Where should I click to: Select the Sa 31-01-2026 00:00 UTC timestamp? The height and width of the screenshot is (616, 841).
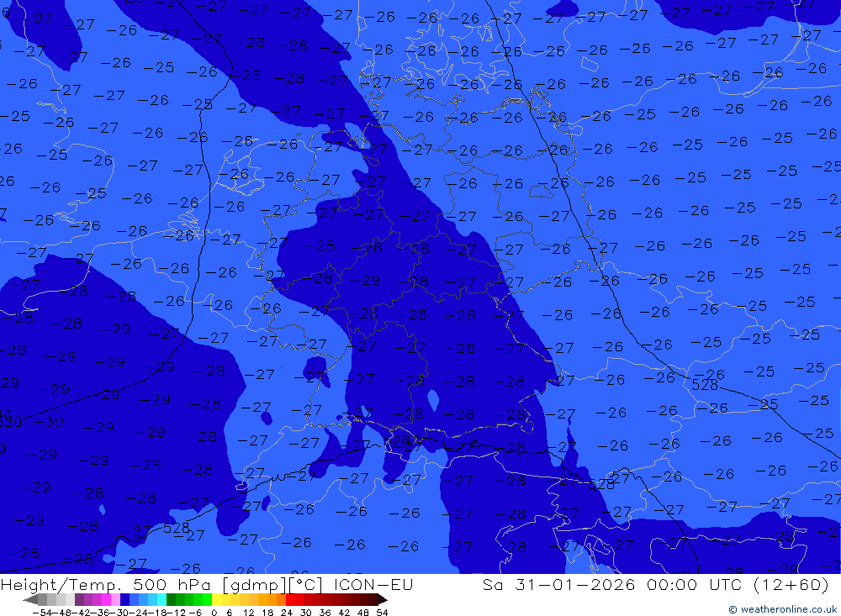pyautogui.click(x=655, y=584)
